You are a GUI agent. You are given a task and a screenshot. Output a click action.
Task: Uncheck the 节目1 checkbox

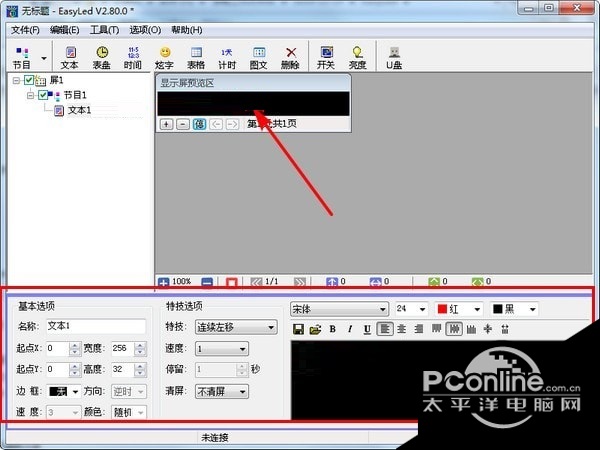click(43, 95)
